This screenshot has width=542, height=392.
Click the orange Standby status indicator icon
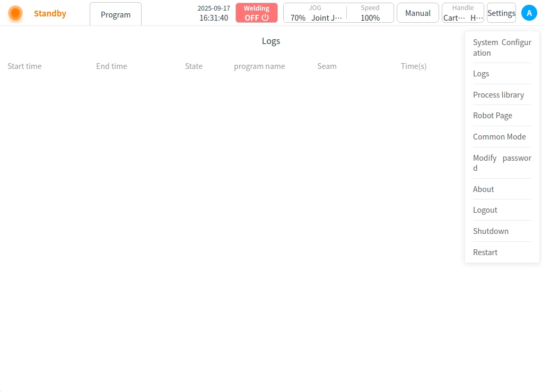pos(15,13)
